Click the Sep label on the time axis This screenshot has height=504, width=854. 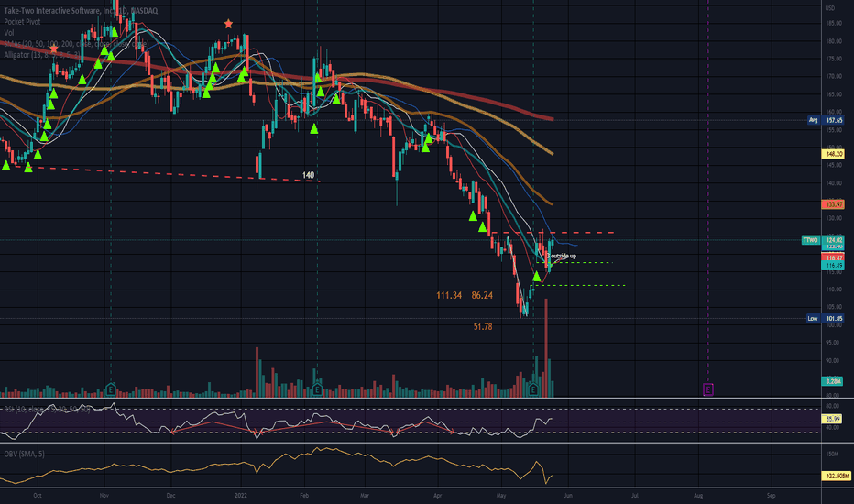click(x=771, y=495)
